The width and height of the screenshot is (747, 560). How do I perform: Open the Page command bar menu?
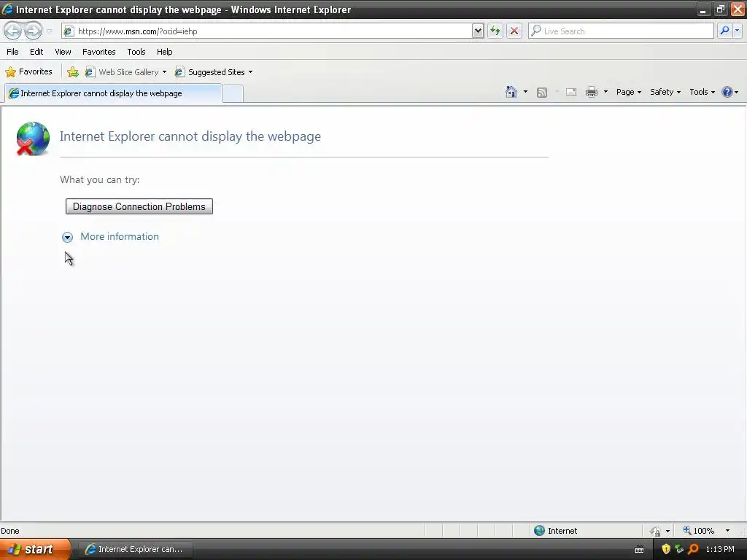pyautogui.click(x=628, y=92)
